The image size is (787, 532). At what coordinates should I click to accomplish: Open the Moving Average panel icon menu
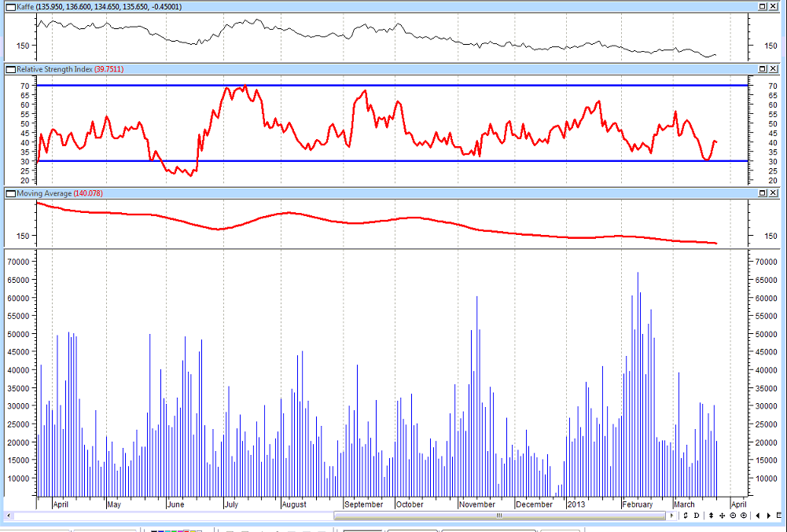(10, 193)
